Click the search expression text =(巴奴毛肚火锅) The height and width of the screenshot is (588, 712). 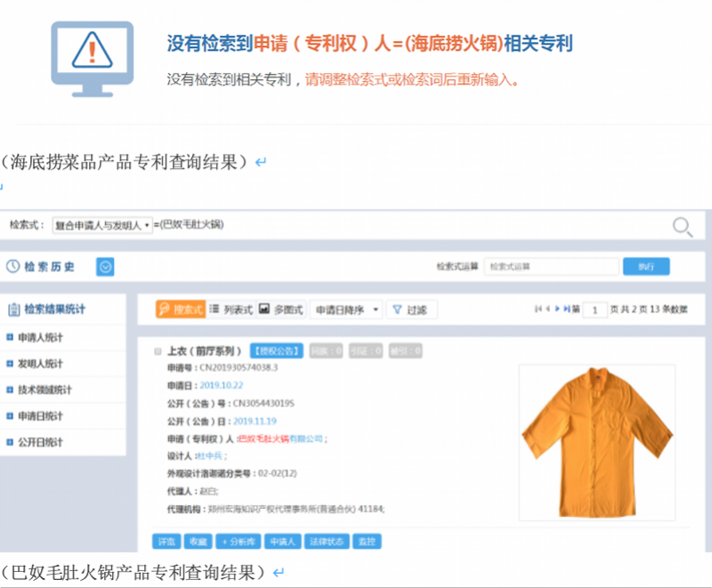coord(189,224)
